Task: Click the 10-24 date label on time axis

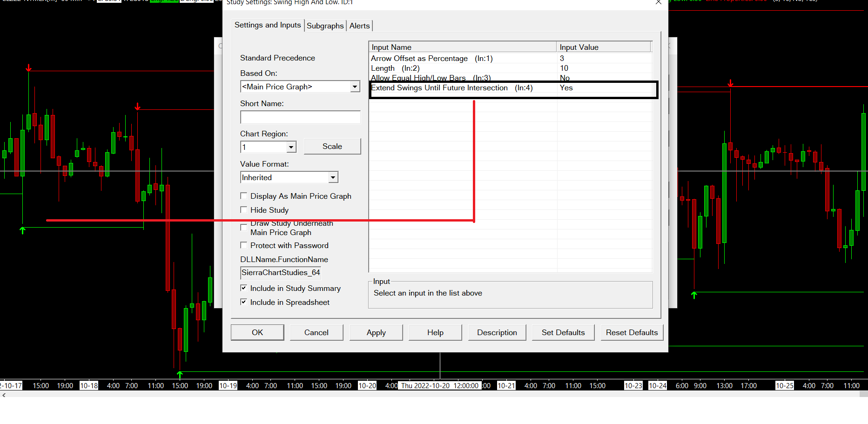Action: coord(658,385)
